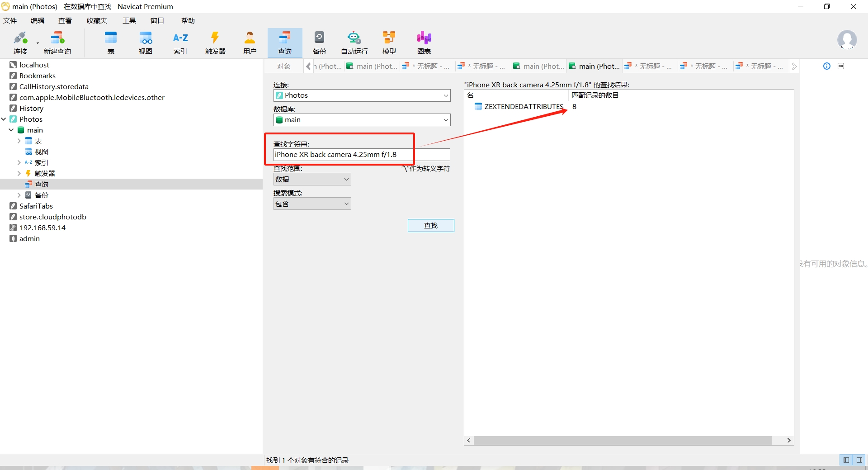This screenshot has height=470, width=868.
Task: Open the search mode 包含 dropdown
Action: [x=312, y=204]
